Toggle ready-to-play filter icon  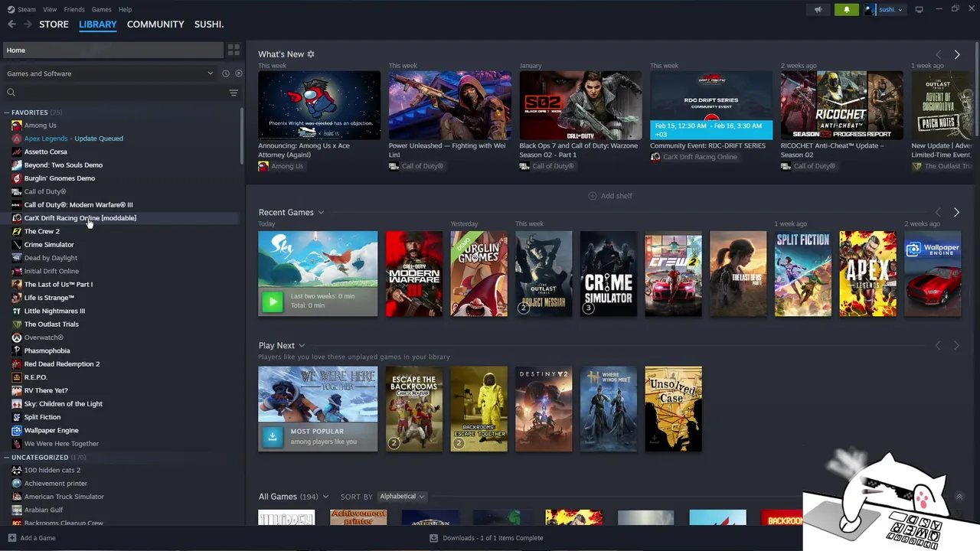tap(238, 73)
